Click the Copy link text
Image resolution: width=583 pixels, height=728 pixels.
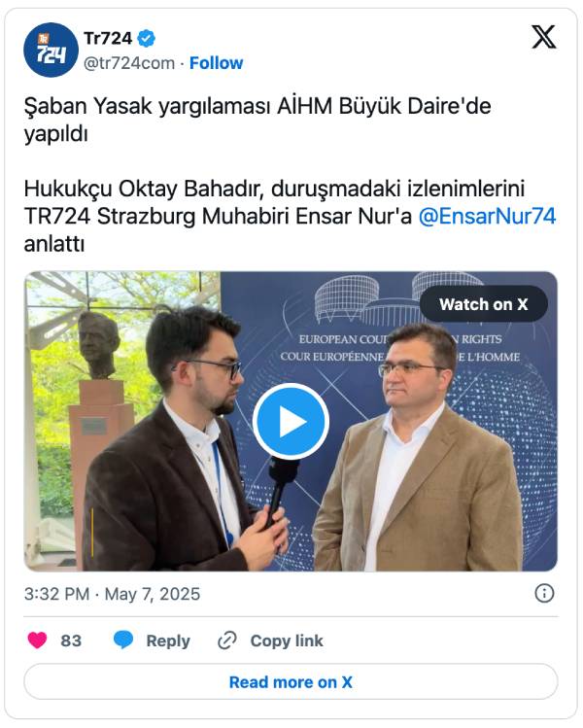(x=287, y=641)
